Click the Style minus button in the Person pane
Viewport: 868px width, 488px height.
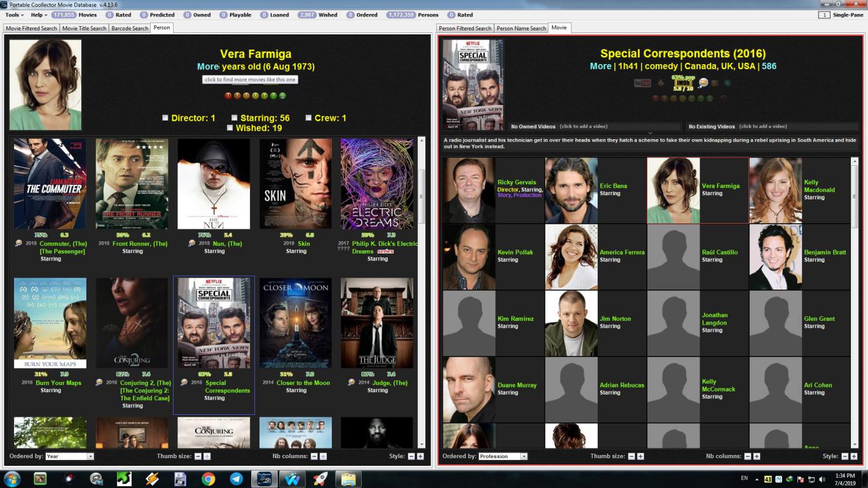[411, 456]
